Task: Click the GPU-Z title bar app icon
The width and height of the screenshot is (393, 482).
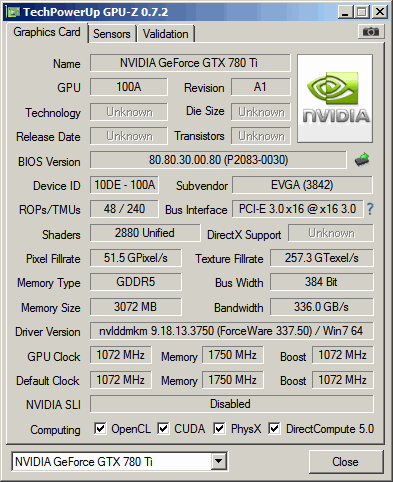Action: pyautogui.click(x=13, y=12)
